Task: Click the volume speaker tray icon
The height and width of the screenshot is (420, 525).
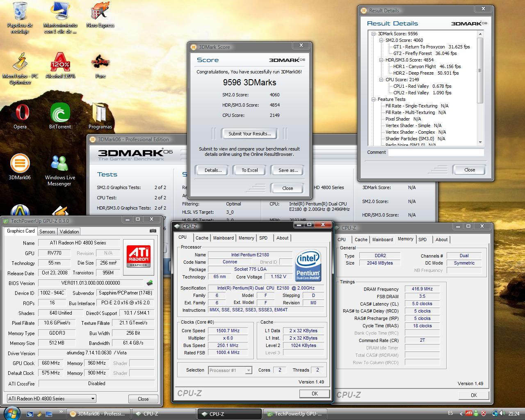Action: pos(503,413)
